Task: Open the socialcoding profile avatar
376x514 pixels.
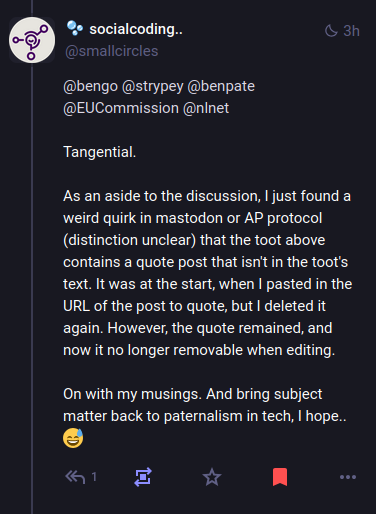Action: pos(32,40)
